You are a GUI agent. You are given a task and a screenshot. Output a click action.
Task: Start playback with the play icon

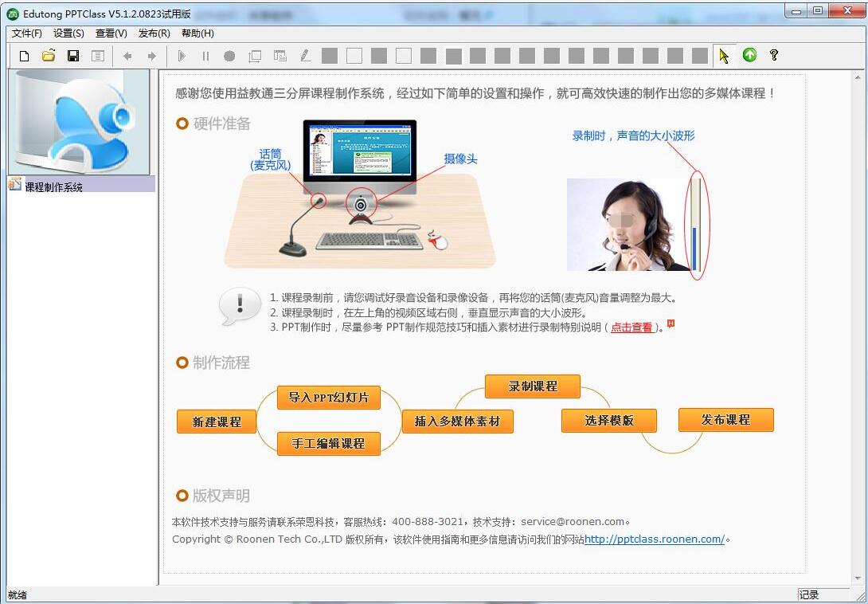182,56
